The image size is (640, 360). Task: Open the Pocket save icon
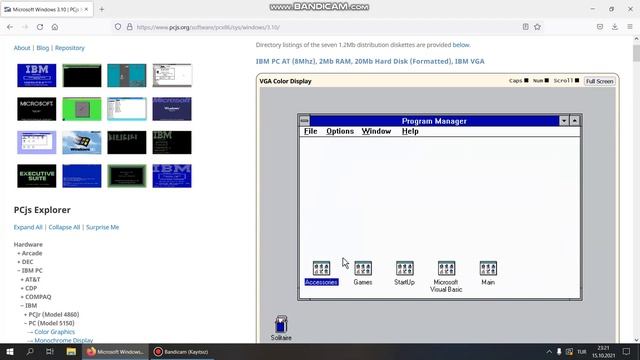point(600,27)
